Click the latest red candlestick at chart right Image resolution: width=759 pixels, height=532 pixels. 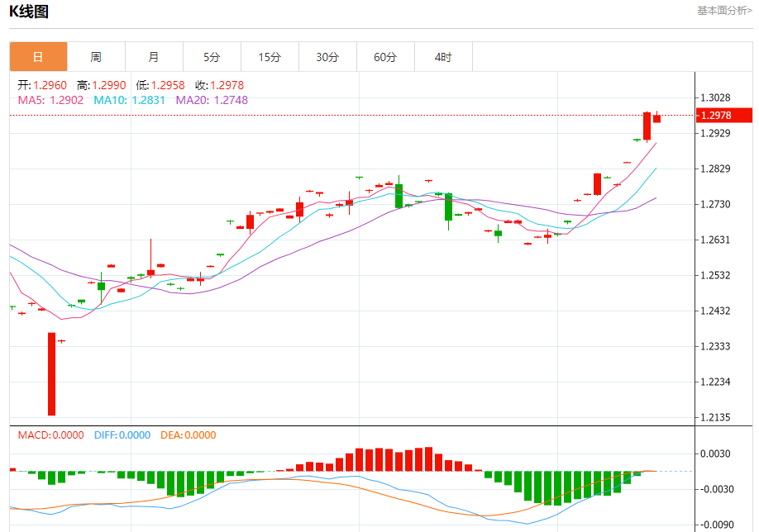tap(656, 117)
